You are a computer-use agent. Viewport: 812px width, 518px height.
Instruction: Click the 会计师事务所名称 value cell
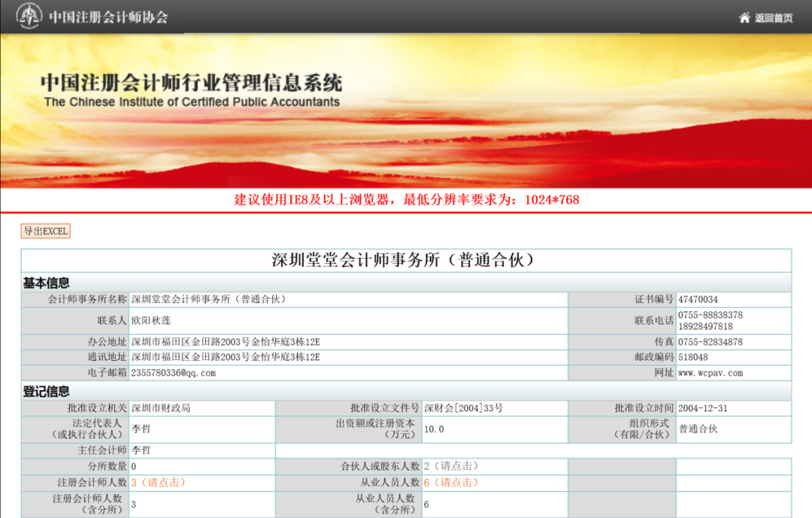(x=349, y=299)
